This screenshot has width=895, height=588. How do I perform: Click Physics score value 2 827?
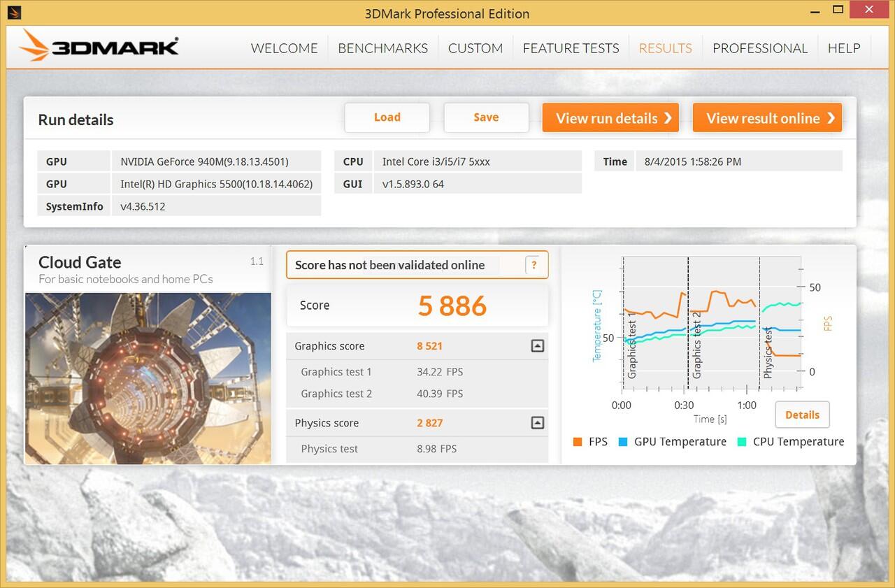click(429, 423)
